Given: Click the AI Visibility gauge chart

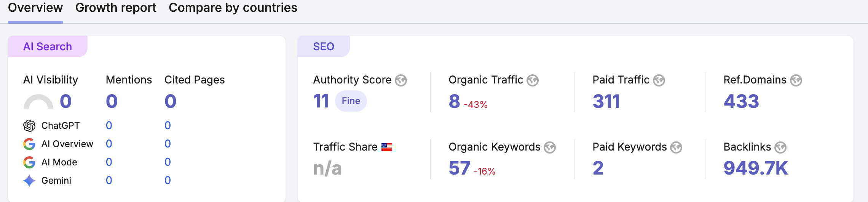Looking at the screenshot, I should point(38,101).
